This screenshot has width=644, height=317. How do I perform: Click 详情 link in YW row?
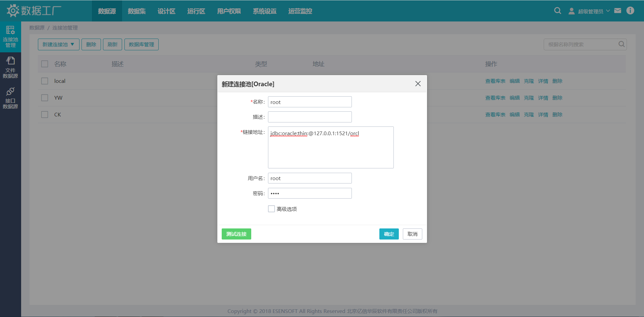(x=543, y=98)
